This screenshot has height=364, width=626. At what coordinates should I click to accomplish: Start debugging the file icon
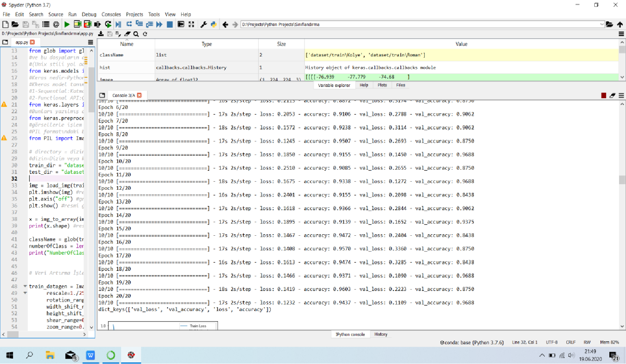118,24
